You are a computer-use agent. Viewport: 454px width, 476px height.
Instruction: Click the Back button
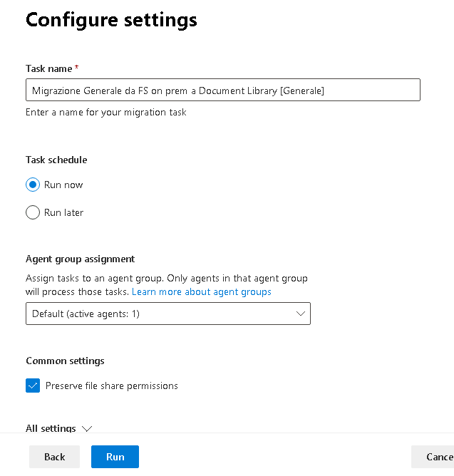[54, 457]
